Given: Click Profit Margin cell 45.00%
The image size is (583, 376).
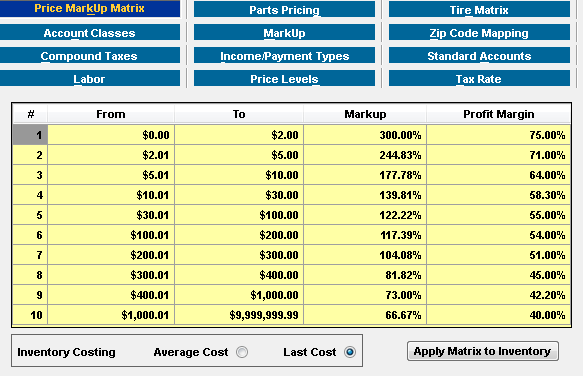Looking at the screenshot, I should coord(499,275).
